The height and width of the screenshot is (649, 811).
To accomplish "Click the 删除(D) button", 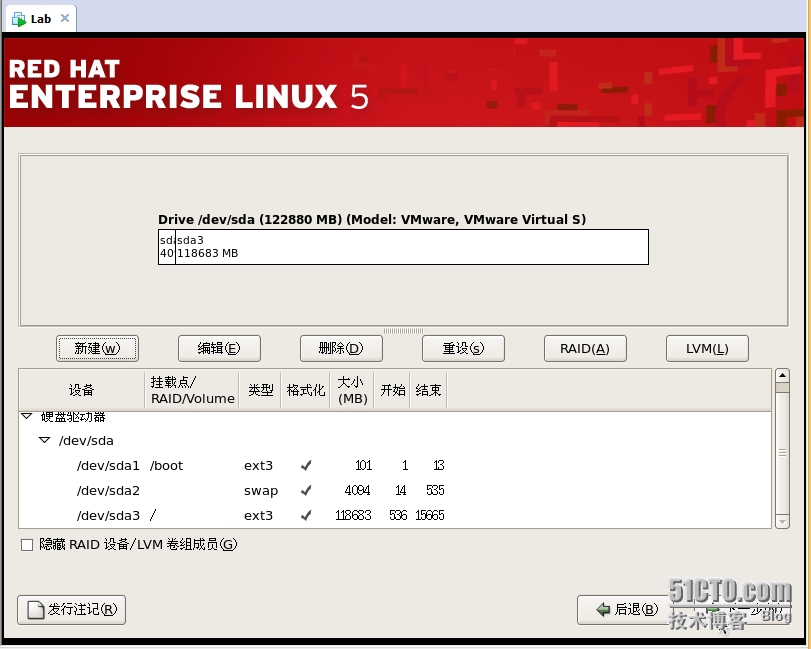I will 341,349.
